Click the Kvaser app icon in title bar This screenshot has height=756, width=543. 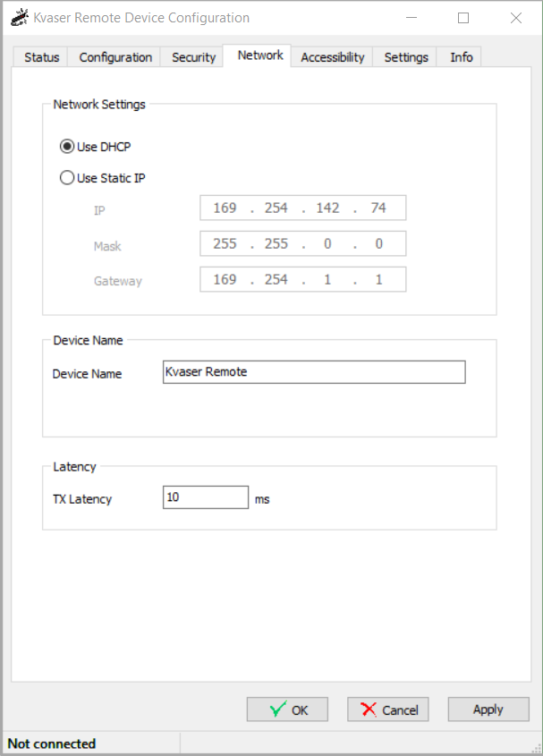coord(20,17)
